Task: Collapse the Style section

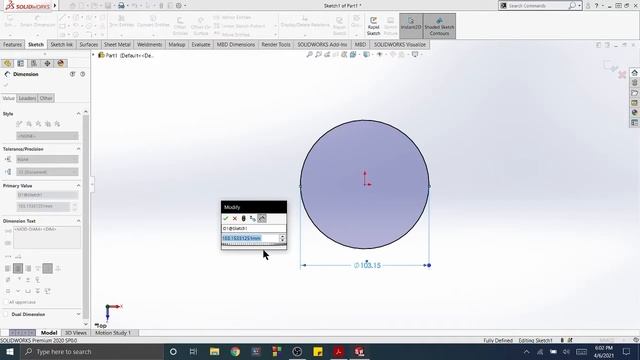Action: coord(78,113)
